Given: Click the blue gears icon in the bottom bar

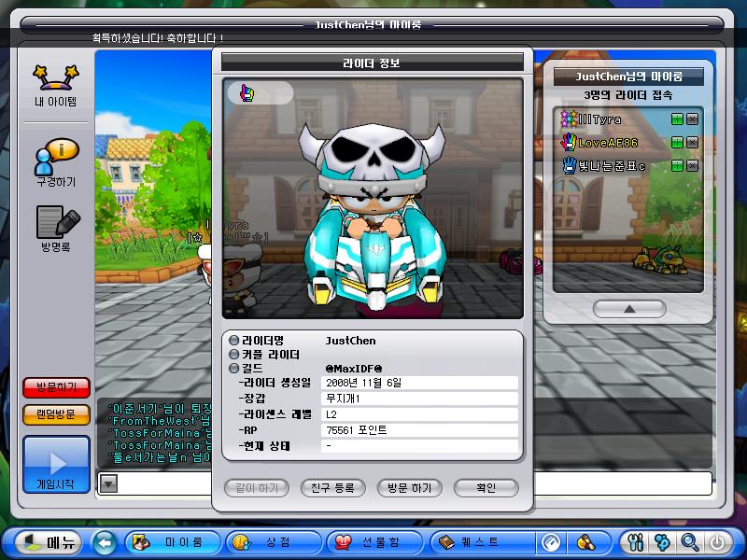Looking at the screenshot, I should 663,542.
